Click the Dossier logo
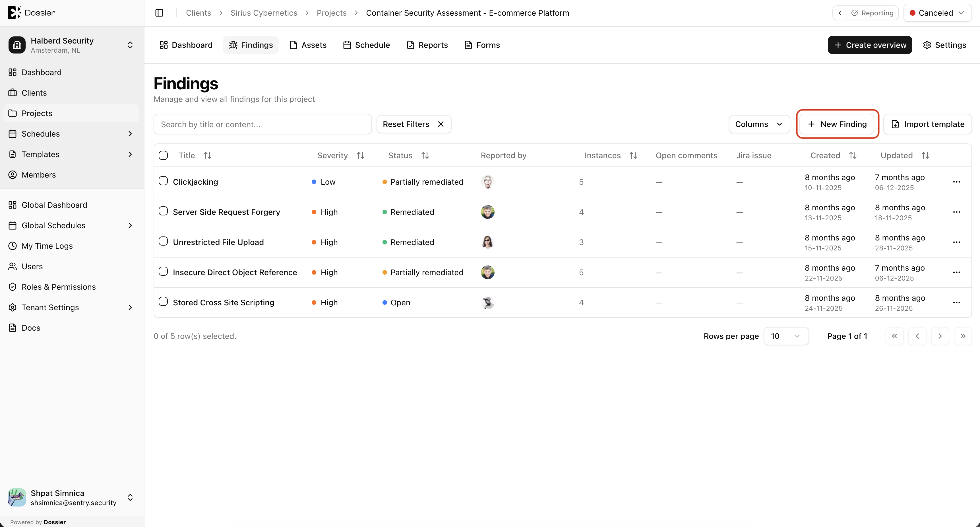This screenshot has height=527, width=980. [x=32, y=13]
